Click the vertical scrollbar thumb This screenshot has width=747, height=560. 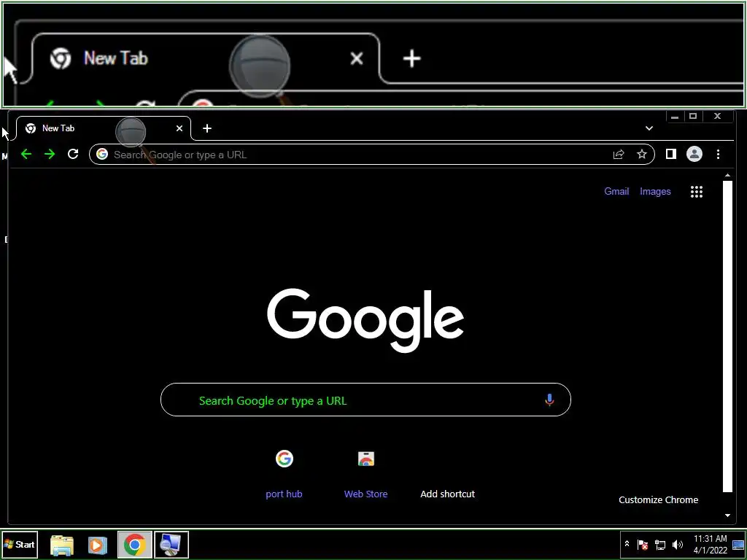(x=727, y=336)
